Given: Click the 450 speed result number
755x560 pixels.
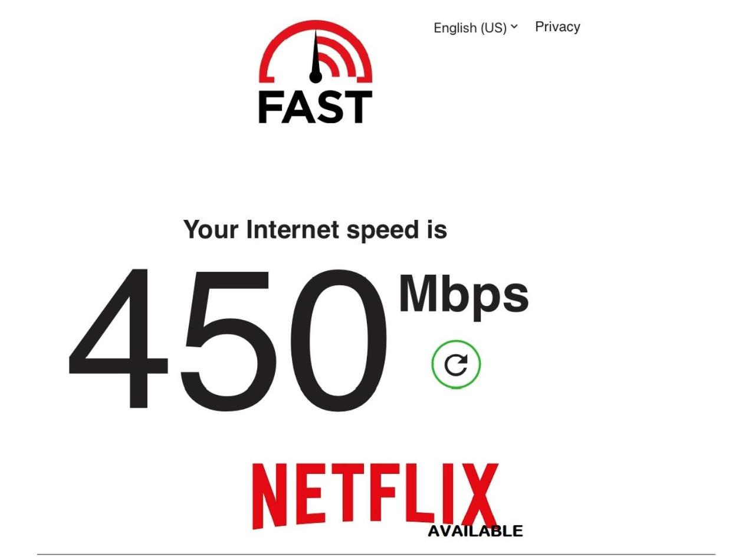Looking at the screenshot, I should (228, 339).
